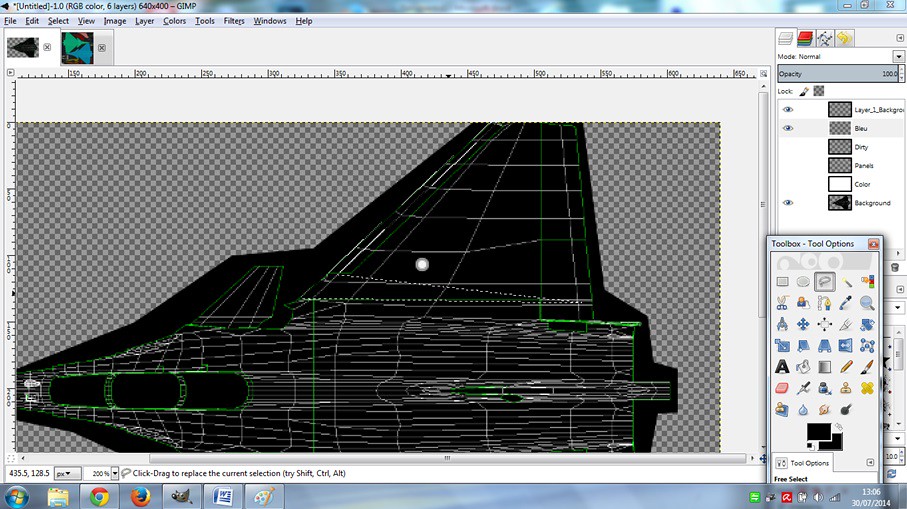This screenshot has height=509, width=907.
Task: Open the 200% zoom level dropdown
Action: pyautogui.click(x=115, y=473)
